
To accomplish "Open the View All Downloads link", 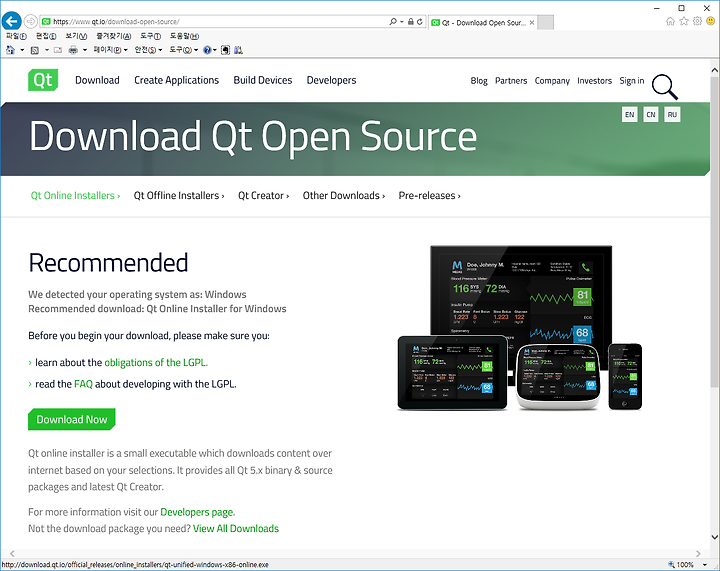I will tap(236, 529).
